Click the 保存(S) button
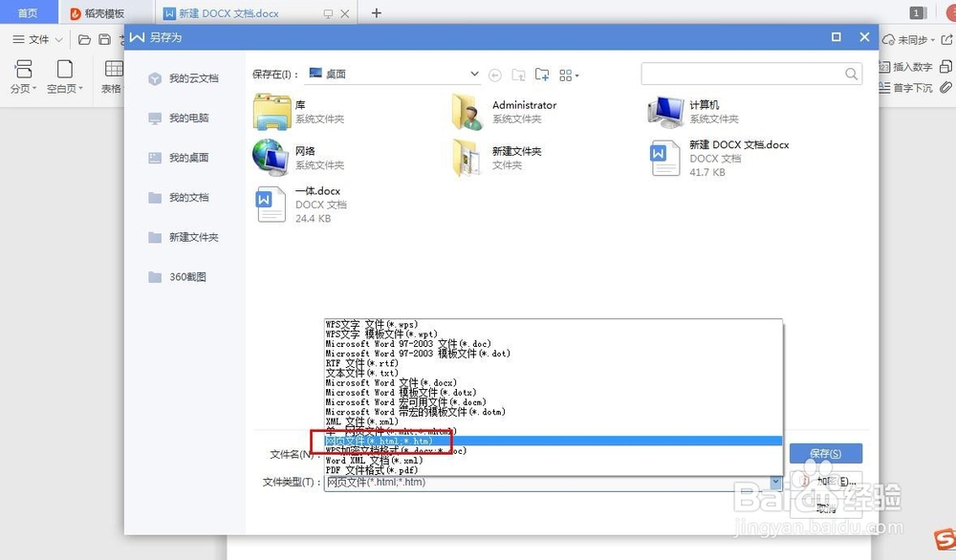 (825, 453)
